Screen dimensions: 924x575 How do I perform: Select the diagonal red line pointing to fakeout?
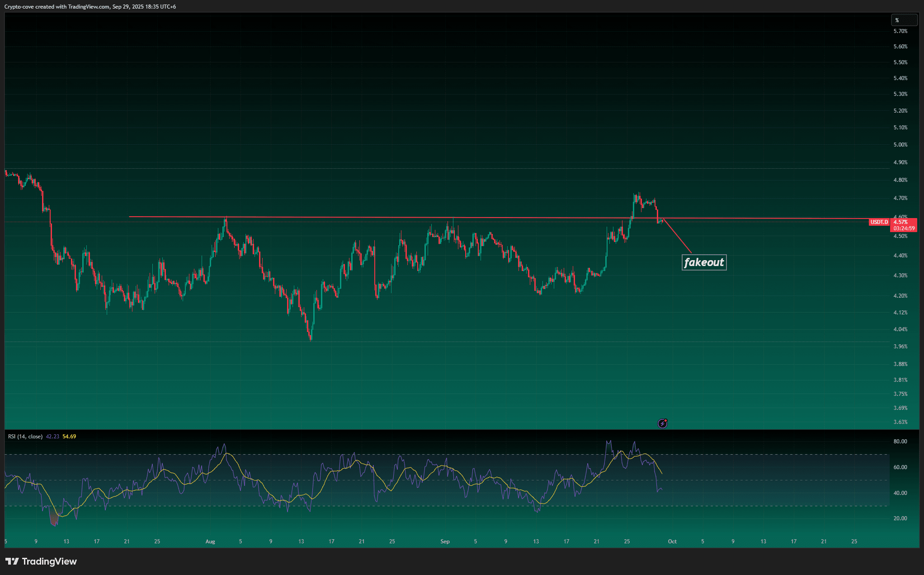tap(677, 236)
